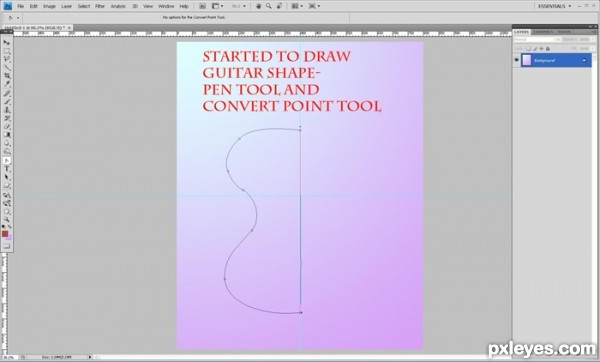
Task: Collapse the layers panel group
Action: pyautogui.click(x=590, y=26)
